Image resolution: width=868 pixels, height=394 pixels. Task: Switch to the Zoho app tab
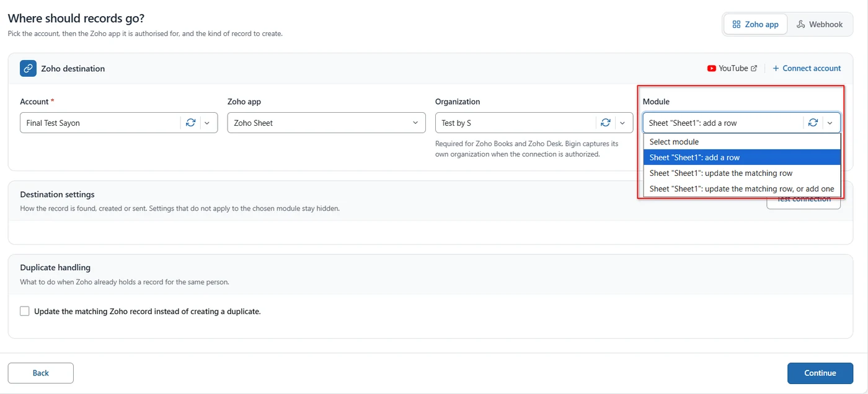pos(755,24)
